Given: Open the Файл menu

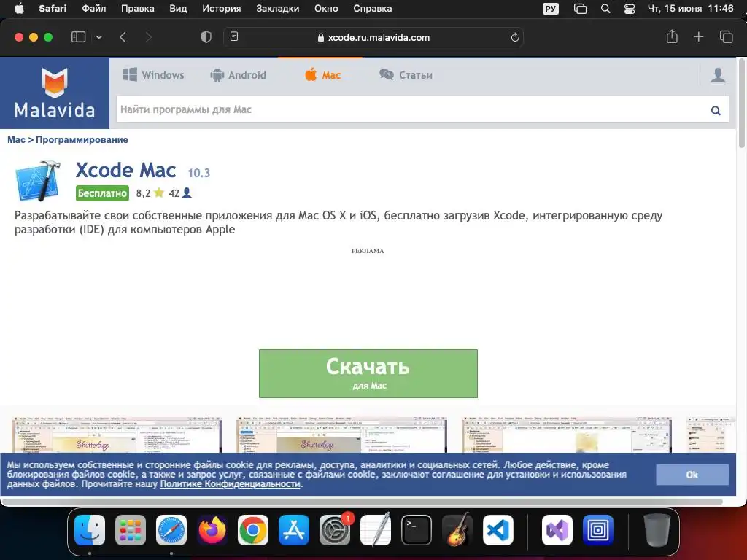Looking at the screenshot, I should pyautogui.click(x=94, y=9).
